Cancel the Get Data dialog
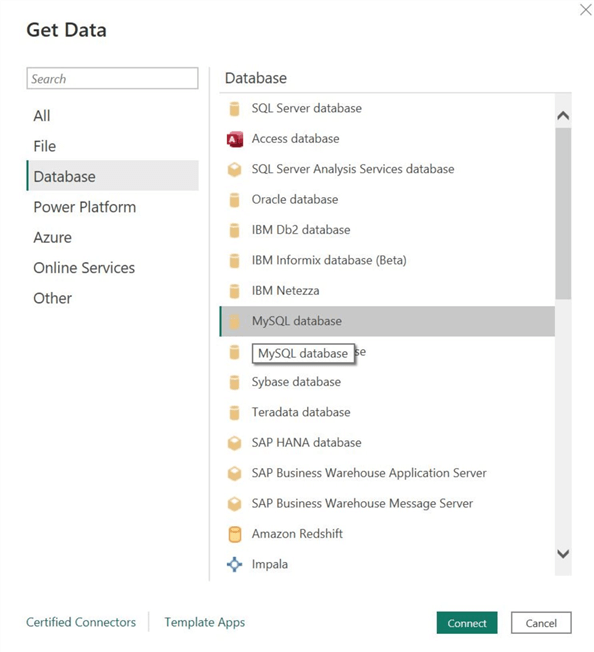This screenshot has height=652, width=594. [x=541, y=622]
